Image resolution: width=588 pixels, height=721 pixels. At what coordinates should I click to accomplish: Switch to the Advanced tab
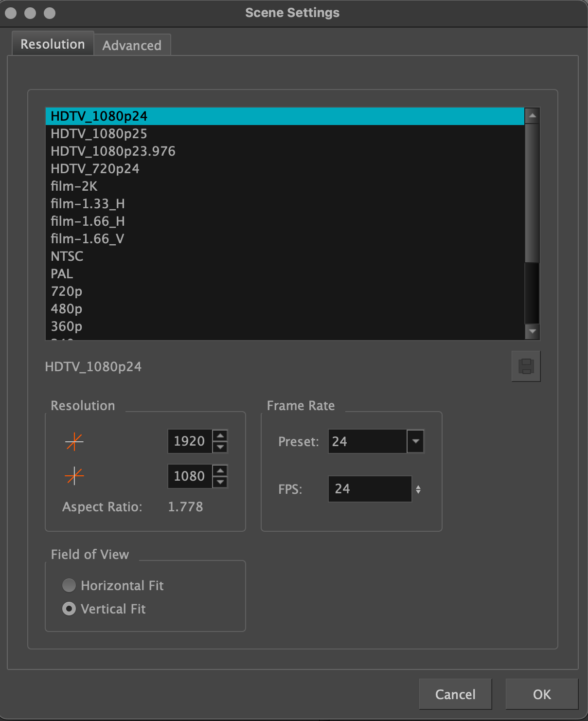click(x=132, y=45)
